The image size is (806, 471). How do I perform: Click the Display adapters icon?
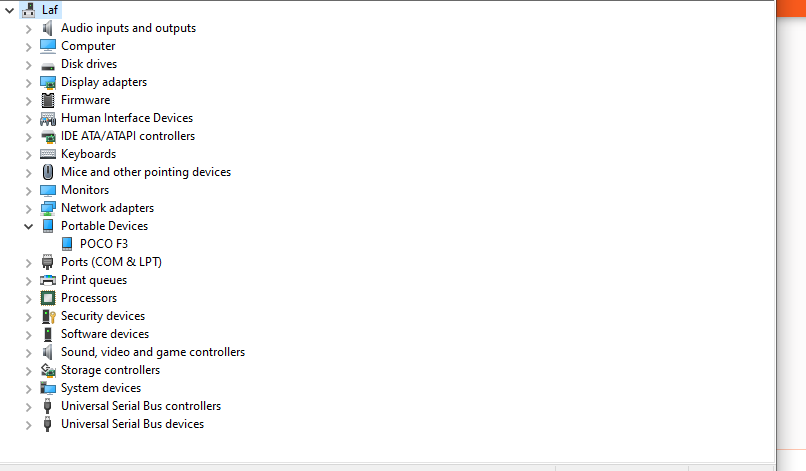pyautogui.click(x=48, y=82)
